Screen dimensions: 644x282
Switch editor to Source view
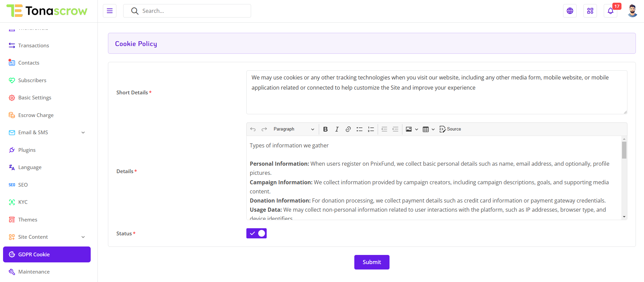[450, 129]
